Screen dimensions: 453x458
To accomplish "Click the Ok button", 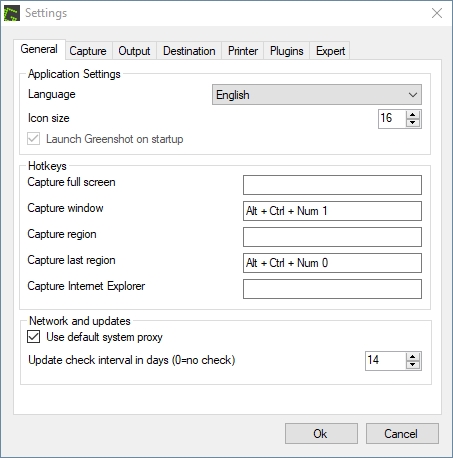I will pyautogui.click(x=321, y=434).
